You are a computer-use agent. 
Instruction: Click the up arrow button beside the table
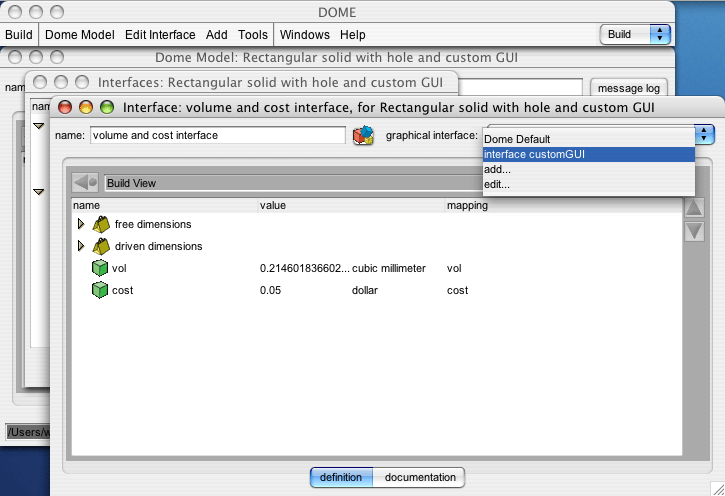[x=694, y=208]
